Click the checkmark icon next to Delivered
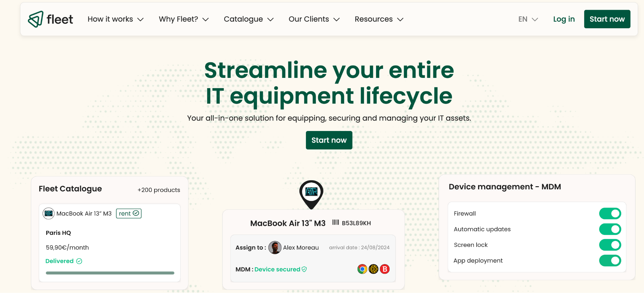The width and height of the screenshot is (644, 293). pyautogui.click(x=79, y=261)
